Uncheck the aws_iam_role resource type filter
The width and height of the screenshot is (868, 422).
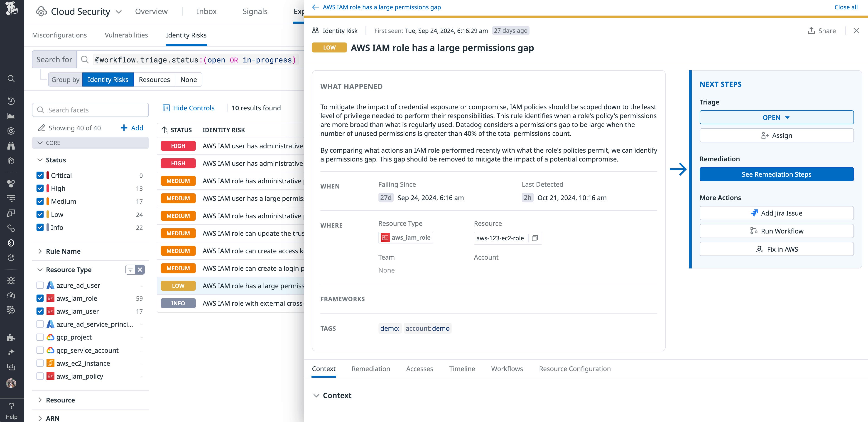point(40,298)
